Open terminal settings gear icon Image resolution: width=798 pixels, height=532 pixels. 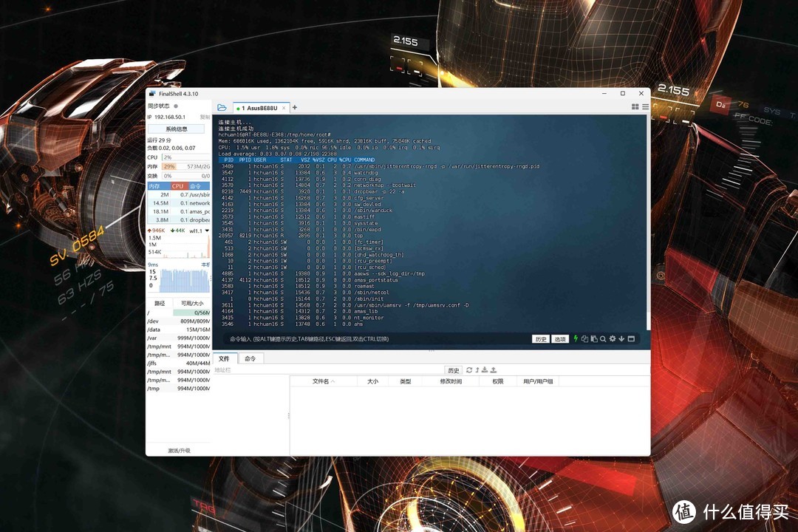pyautogui.click(x=613, y=339)
